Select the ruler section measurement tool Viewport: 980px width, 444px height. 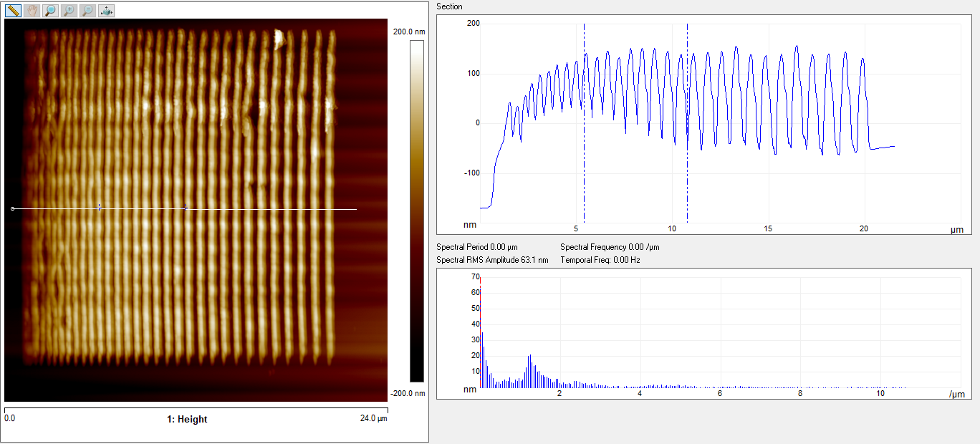[14, 11]
